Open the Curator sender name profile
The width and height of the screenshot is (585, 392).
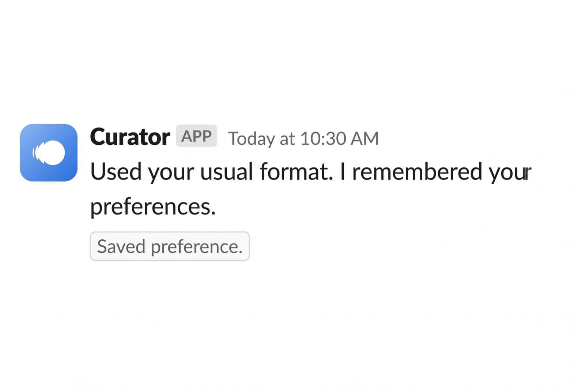[130, 137]
